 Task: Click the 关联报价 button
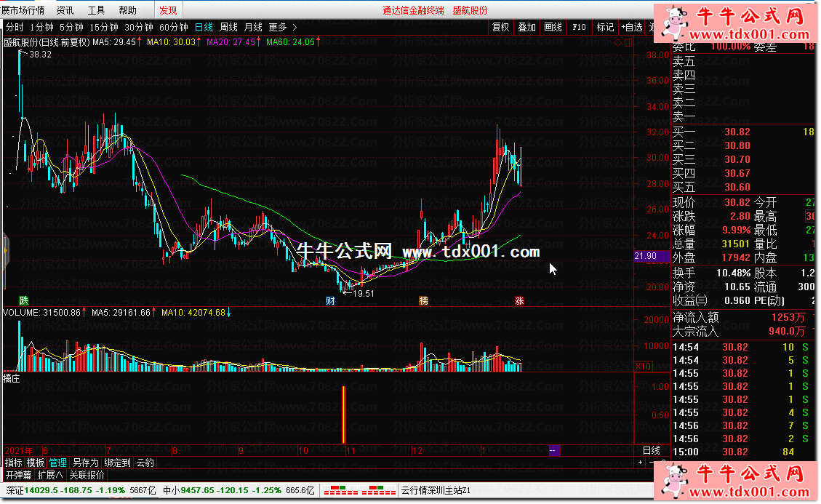coord(87,475)
